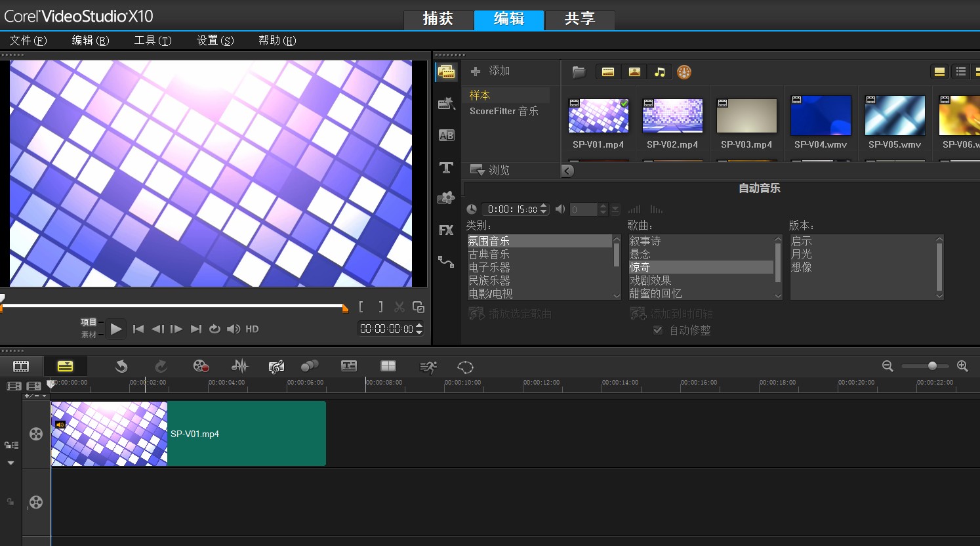Viewport: 980px width, 546px height.
Task: Click the timeline zoom slider handle
Action: [932, 366]
